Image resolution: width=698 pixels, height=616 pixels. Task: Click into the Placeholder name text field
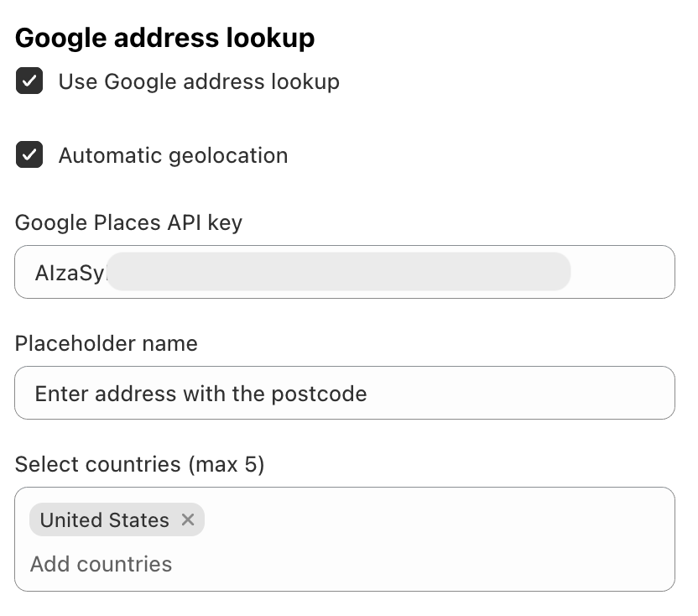tap(344, 393)
